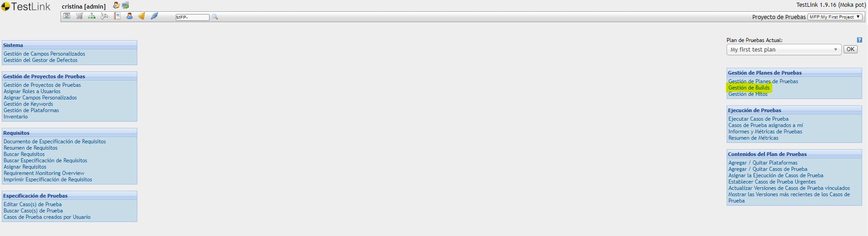
Task: Open requirements via shopping cart icon
Action: 79,16
